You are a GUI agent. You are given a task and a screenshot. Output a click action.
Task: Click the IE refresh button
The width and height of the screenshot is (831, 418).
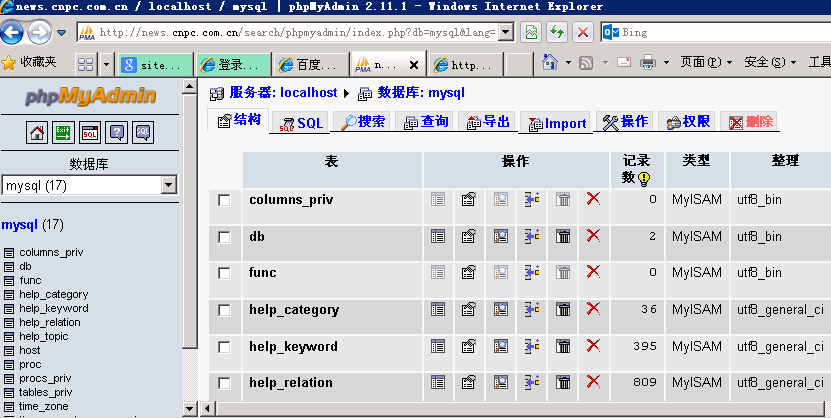pyautogui.click(x=556, y=32)
